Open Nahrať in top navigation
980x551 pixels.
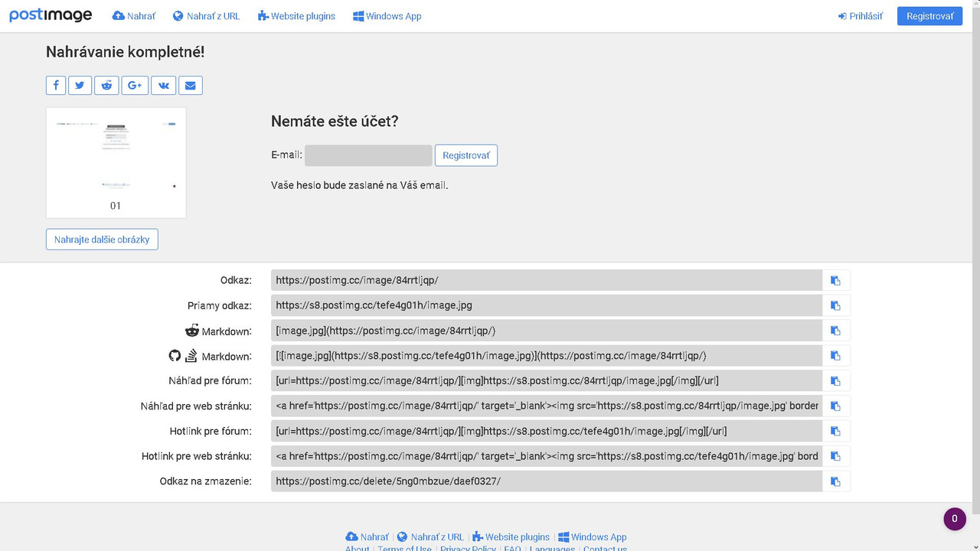[x=134, y=16]
